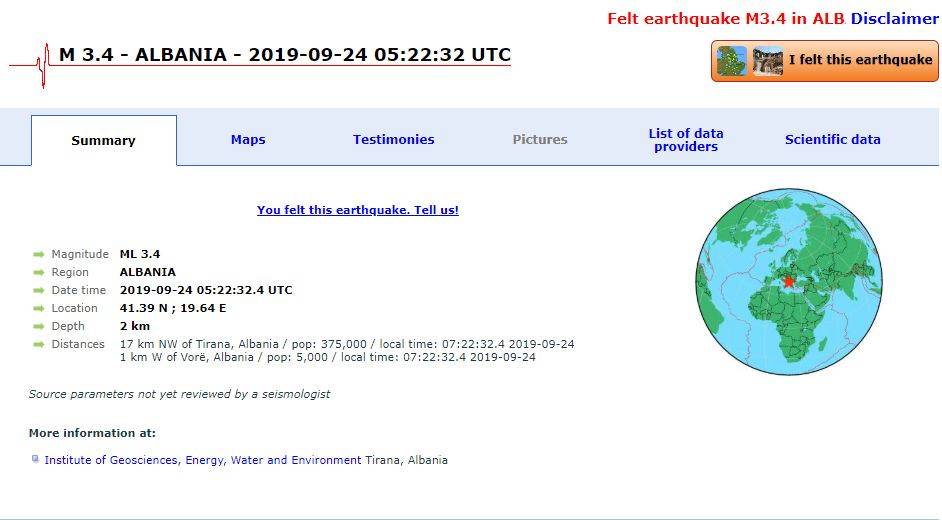The width and height of the screenshot is (942, 520).
Task: Select the Scientific data tab
Action: (x=832, y=140)
